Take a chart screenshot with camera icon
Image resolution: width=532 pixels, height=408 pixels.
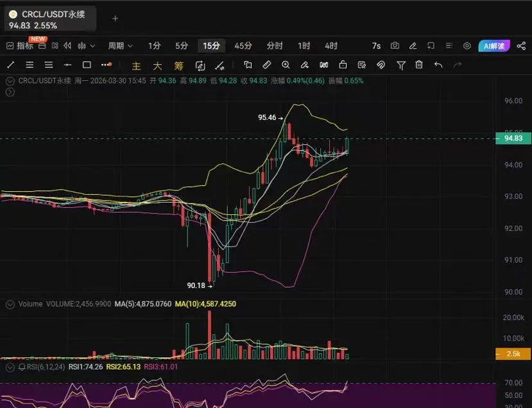click(x=395, y=46)
